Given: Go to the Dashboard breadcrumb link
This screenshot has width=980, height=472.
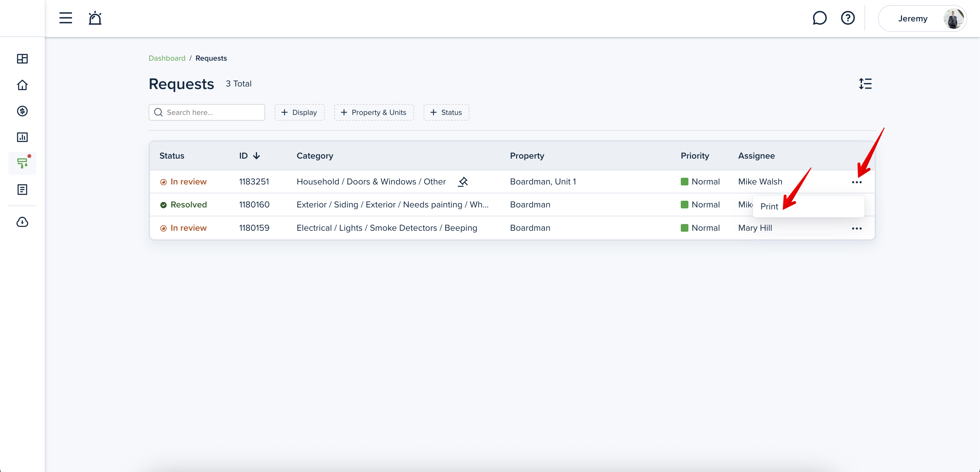Looking at the screenshot, I should (167, 58).
